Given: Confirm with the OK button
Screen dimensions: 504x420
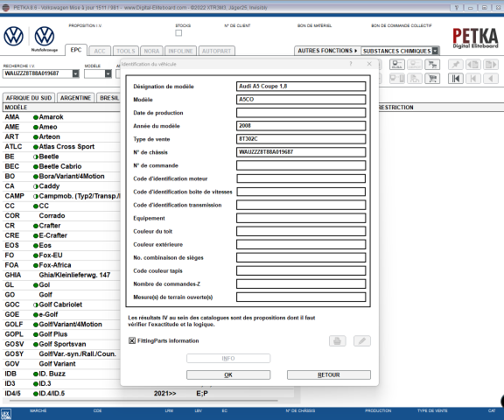Looking at the screenshot, I should (228, 374).
